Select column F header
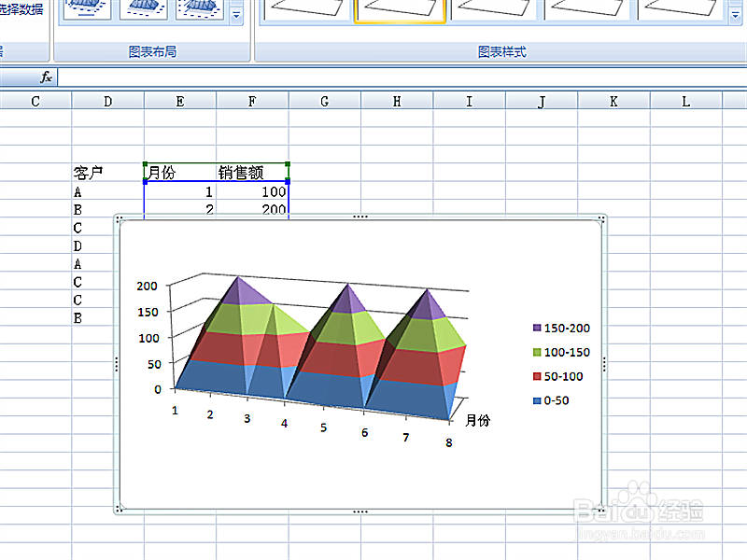Viewport: 747px width, 560px height. 252,102
